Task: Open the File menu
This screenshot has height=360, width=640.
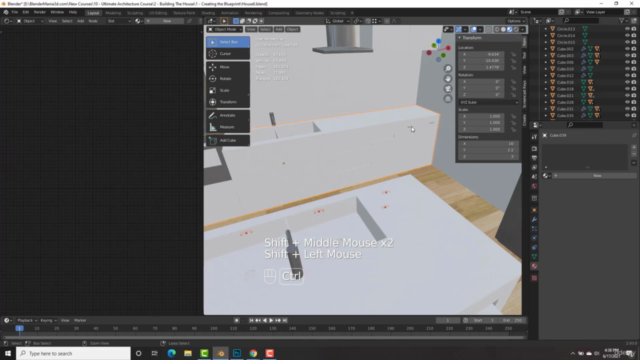Action: [15, 12]
